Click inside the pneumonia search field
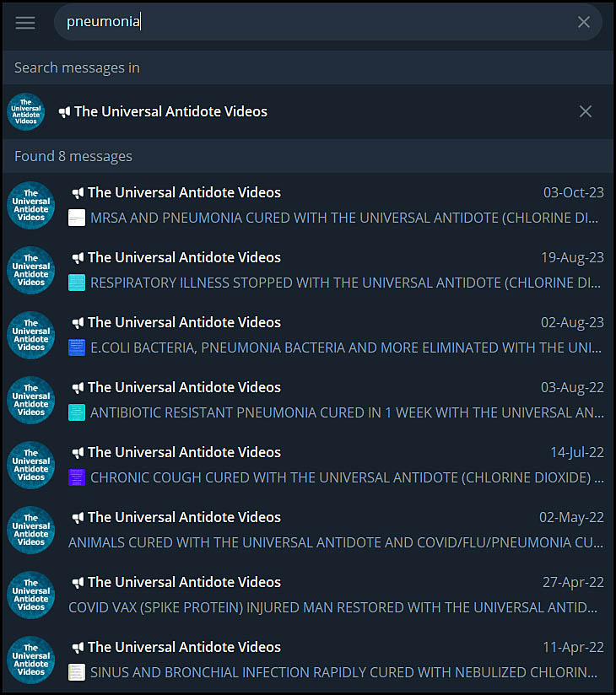The height and width of the screenshot is (695, 616). click(x=311, y=22)
